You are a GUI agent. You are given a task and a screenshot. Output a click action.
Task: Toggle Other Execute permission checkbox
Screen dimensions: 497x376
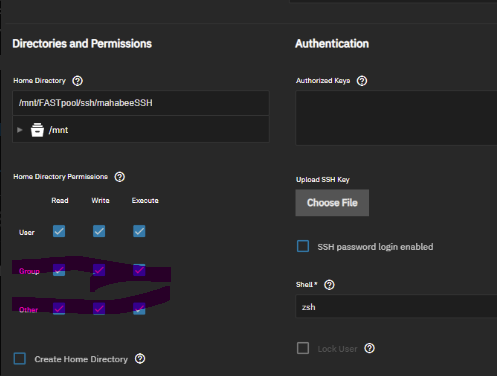pyautogui.click(x=139, y=309)
